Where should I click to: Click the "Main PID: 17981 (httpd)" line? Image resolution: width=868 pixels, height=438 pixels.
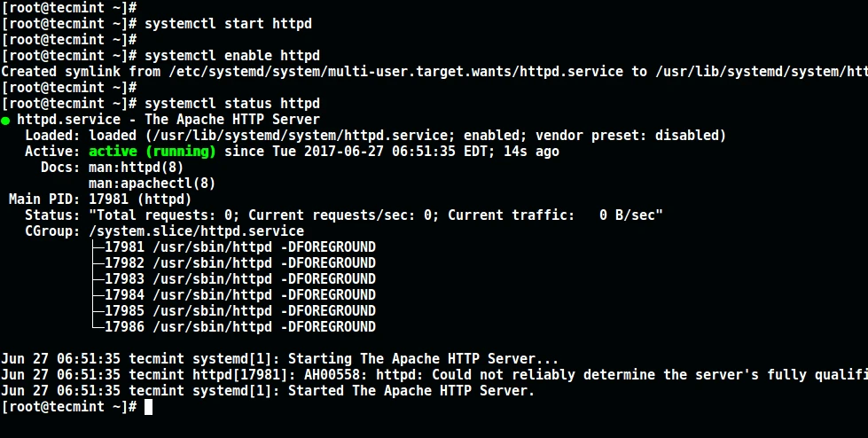coord(99,199)
